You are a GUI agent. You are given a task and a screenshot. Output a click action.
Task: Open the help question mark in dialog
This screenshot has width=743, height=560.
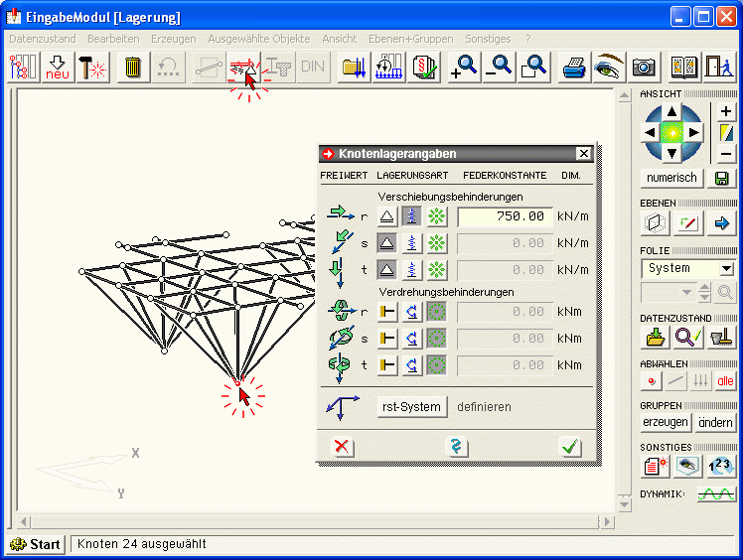click(x=457, y=447)
